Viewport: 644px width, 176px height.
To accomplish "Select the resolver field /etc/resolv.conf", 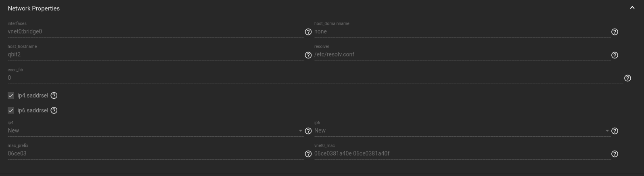I will pos(462,54).
